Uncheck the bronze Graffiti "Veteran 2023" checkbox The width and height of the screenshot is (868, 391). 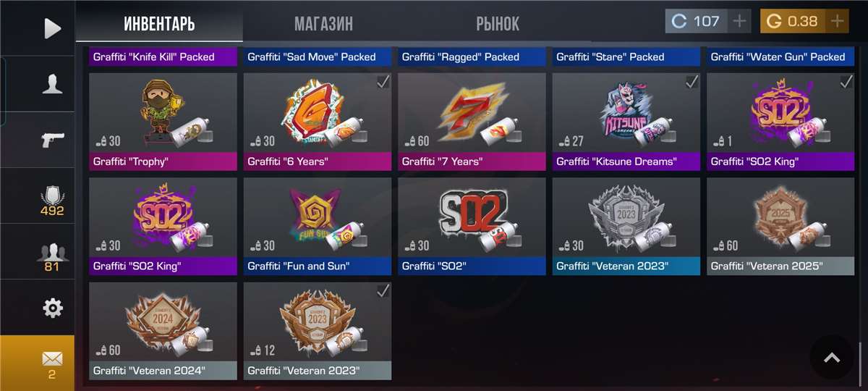(383, 291)
